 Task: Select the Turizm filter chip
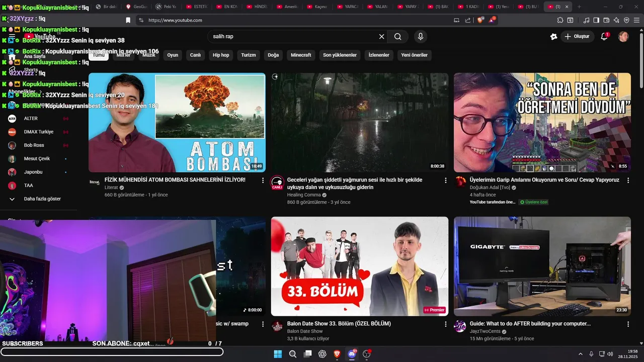point(249,55)
